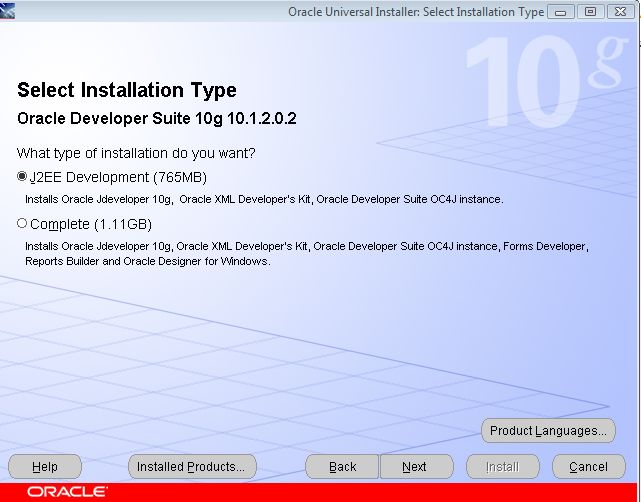This screenshot has width=641, height=502.
Task: Click the J2EE Development description text
Action: point(264,199)
